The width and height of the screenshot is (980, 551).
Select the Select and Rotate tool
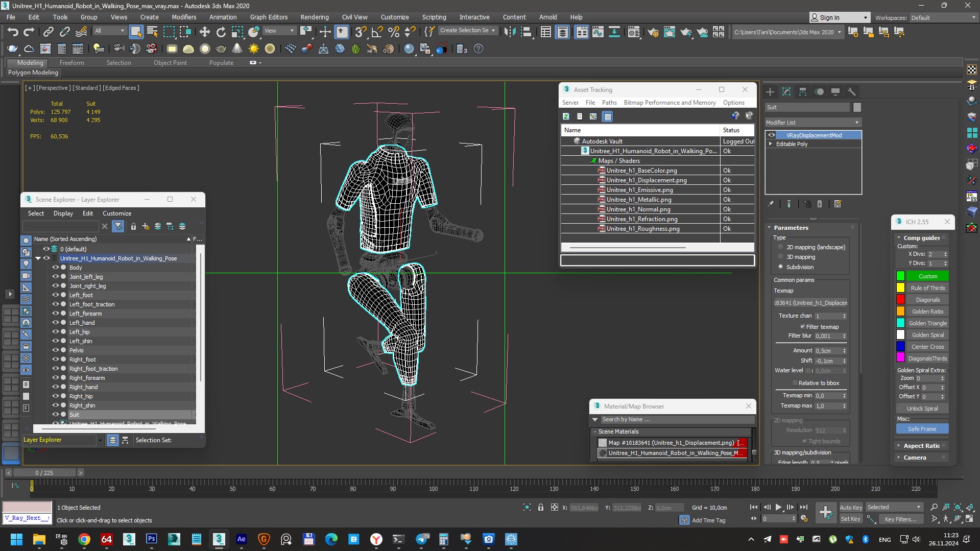221,32
